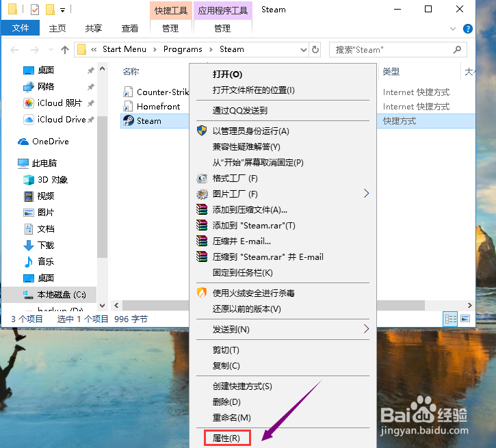Select 3D 对象 folder in sidebar
This screenshot has width=496, height=448.
(x=46, y=180)
